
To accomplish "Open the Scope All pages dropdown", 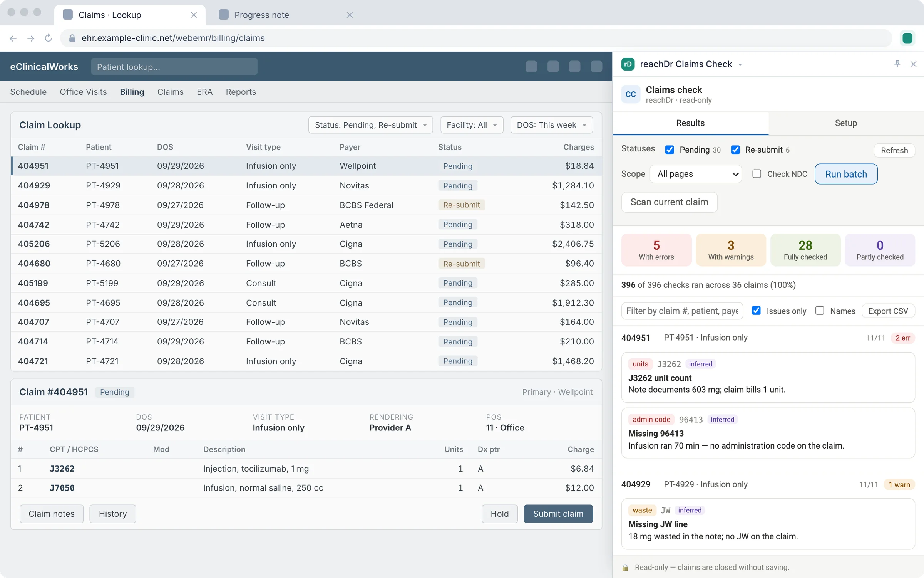I will (696, 174).
